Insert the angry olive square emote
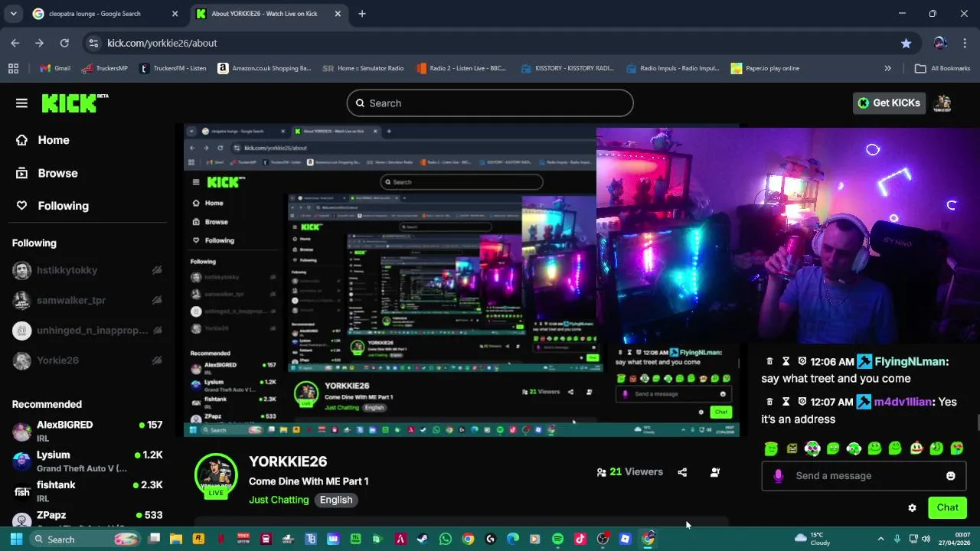The image size is (980, 551). (x=792, y=448)
